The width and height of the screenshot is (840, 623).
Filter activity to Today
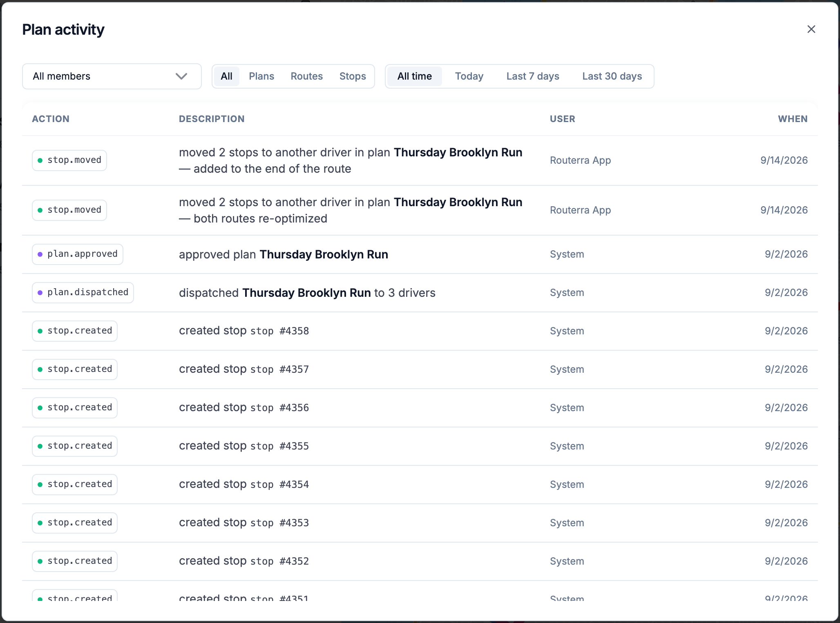pos(469,76)
